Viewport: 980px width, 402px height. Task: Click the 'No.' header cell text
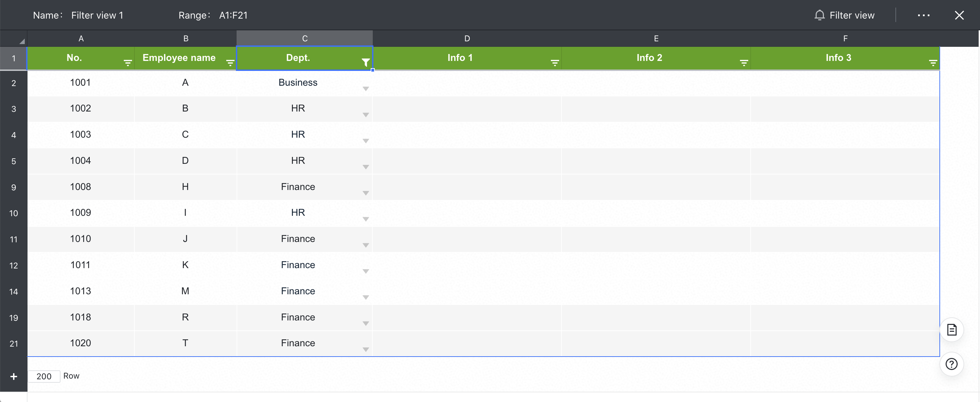74,57
